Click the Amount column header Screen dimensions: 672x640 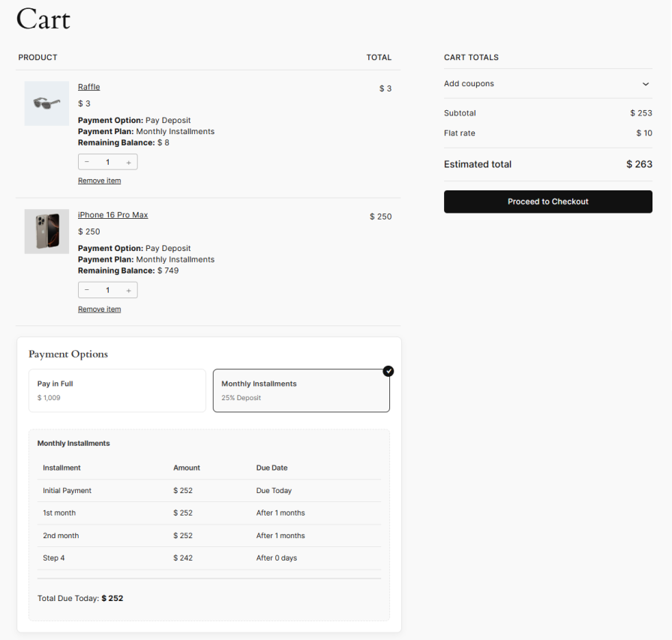[187, 468]
